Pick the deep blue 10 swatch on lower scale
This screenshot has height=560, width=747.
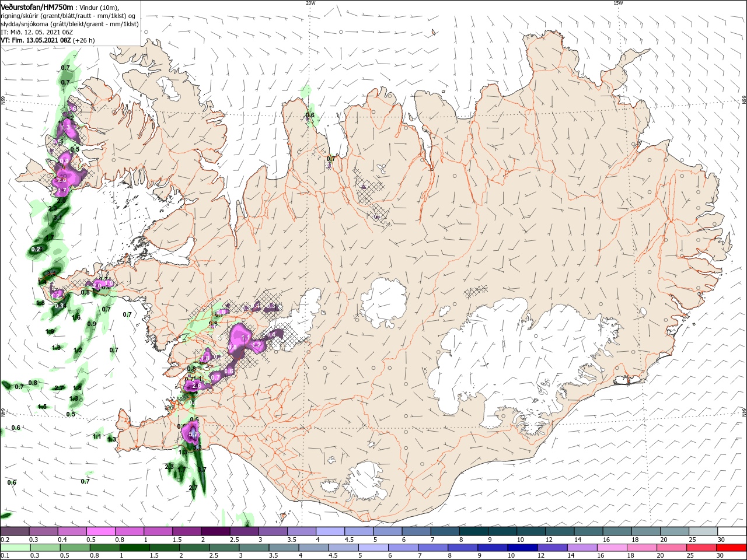(x=523, y=548)
